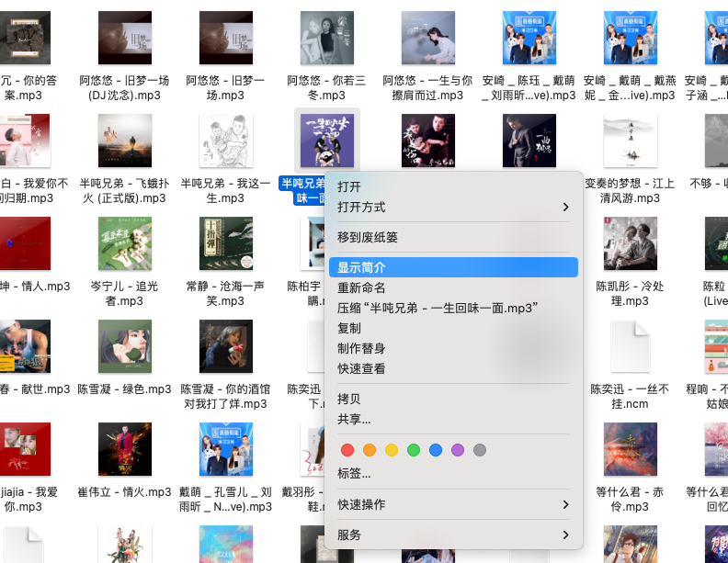The height and width of the screenshot is (563, 728).
Task: Click file name 陈凯彤 - 冷处理.mp3
Action: click(x=630, y=294)
